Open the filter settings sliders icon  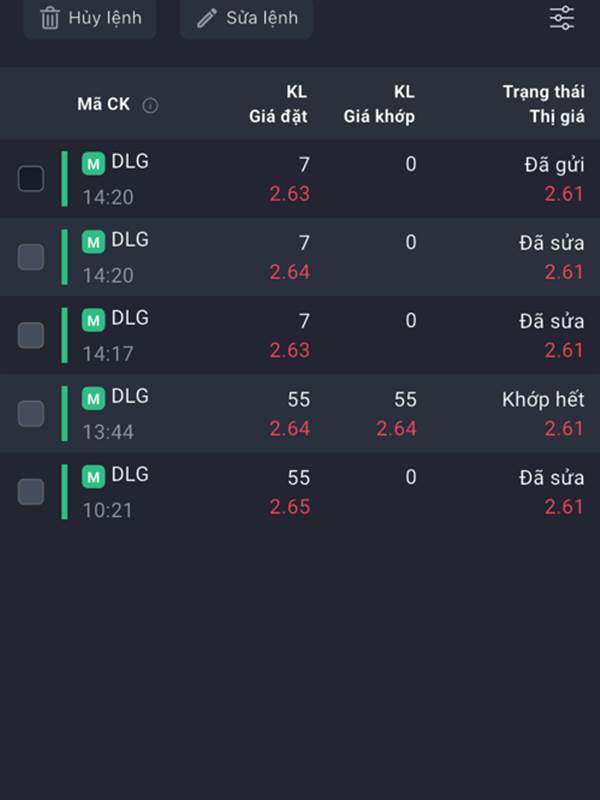tap(562, 18)
